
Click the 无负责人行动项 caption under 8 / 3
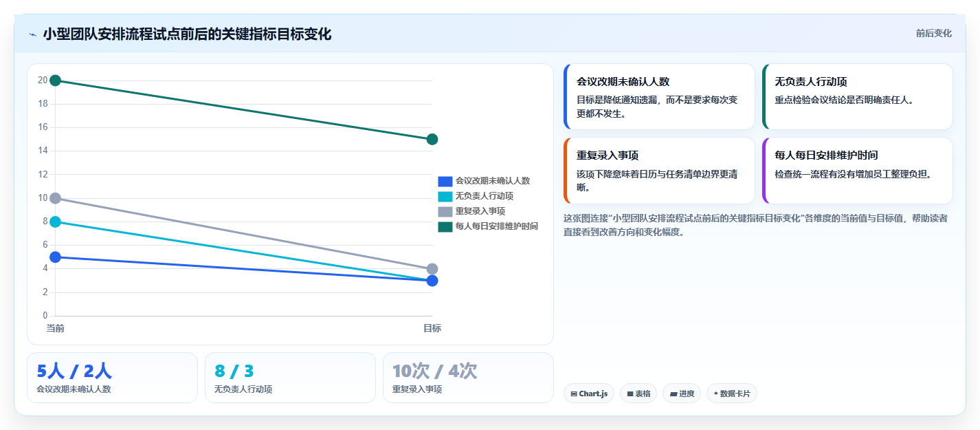pyautogui.click(x=243, y=389)
